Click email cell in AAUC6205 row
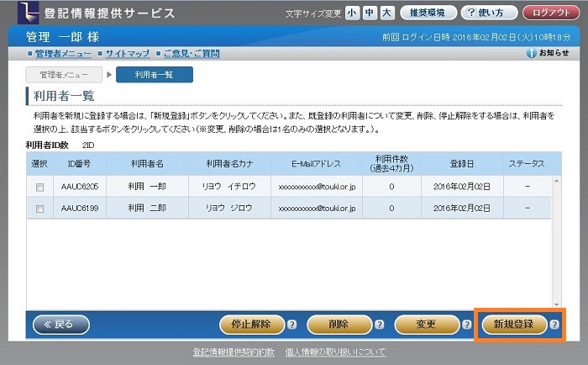This screenshot has width=588, height=365. click(x=317, y=187)
